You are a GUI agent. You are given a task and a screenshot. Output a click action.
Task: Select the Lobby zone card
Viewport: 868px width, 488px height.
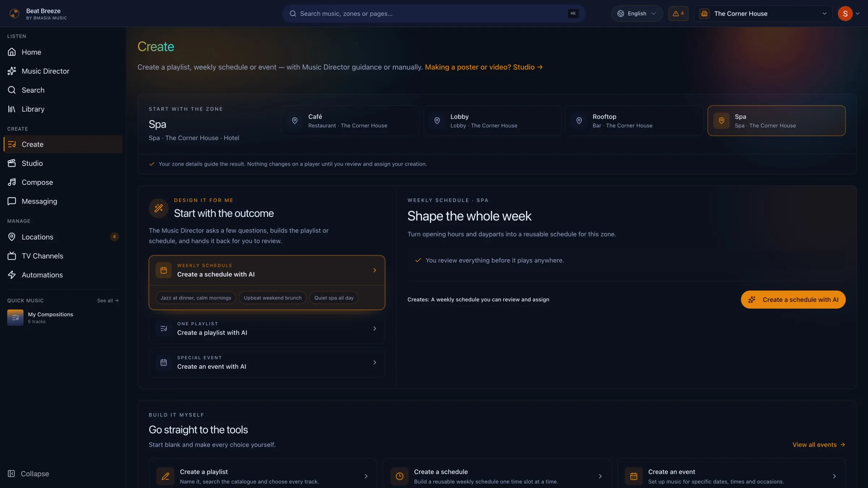coord(492,121)
